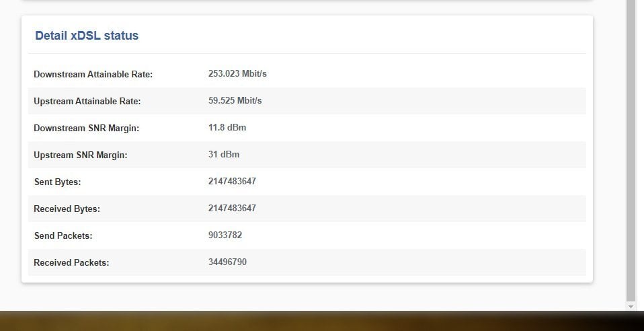This screenshot has height=331, width=644.
Task: Select the Sent Bytes value 2147483647
Action: coord(232,182)
